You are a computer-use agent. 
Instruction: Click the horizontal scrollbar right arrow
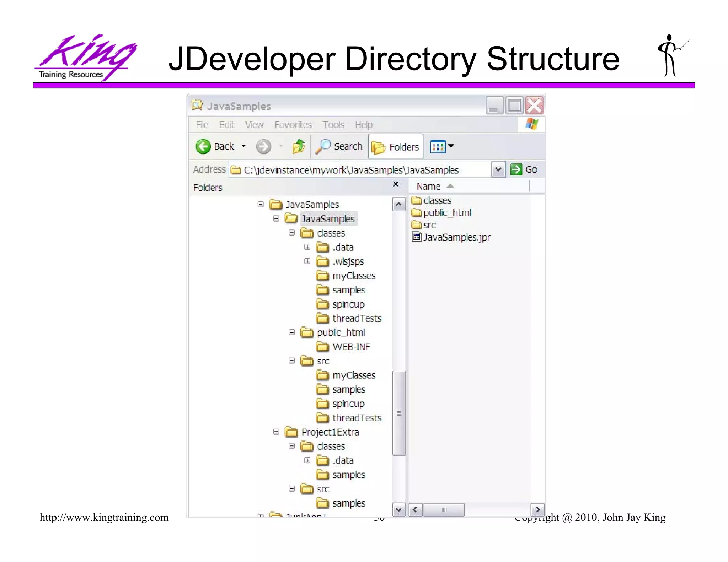(537, 510)
